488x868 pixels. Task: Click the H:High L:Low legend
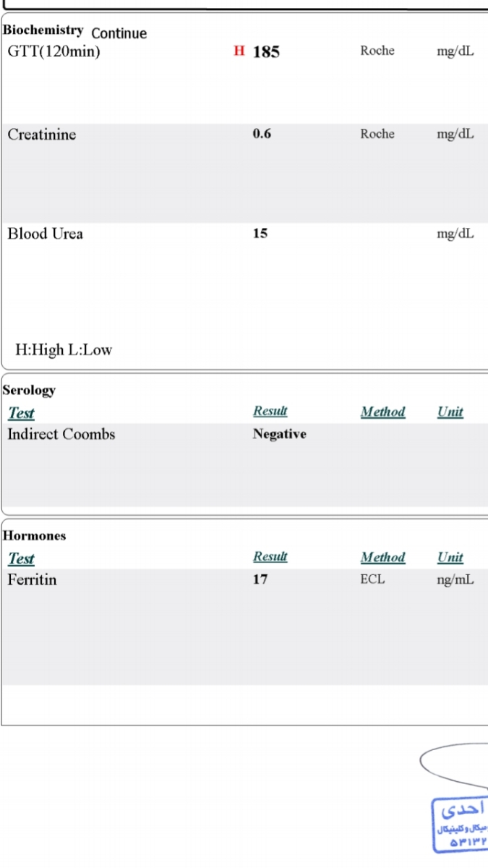tap(64, 350)
